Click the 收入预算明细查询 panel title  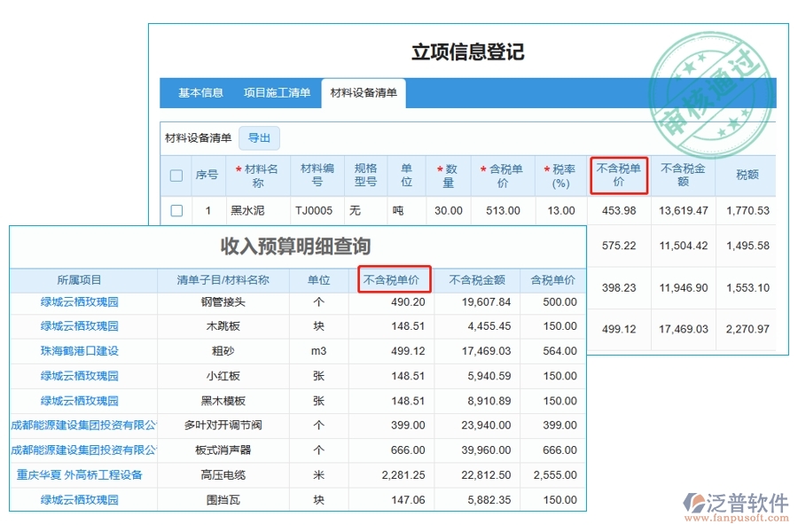pyautogui.click(x=297, y=248)
